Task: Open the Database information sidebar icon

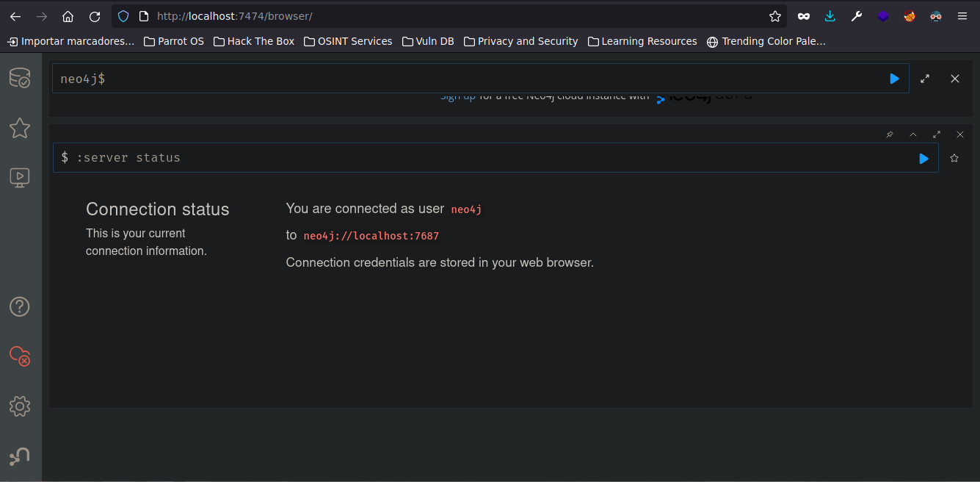Action: point(20,78)
